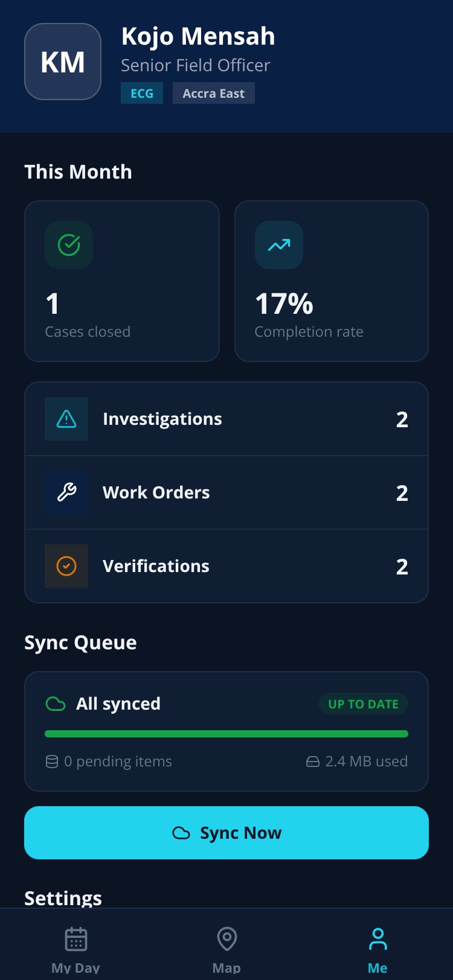Click the trending arrow Completion rate icon
453x980 pixels.
click(x=279, y=245)
